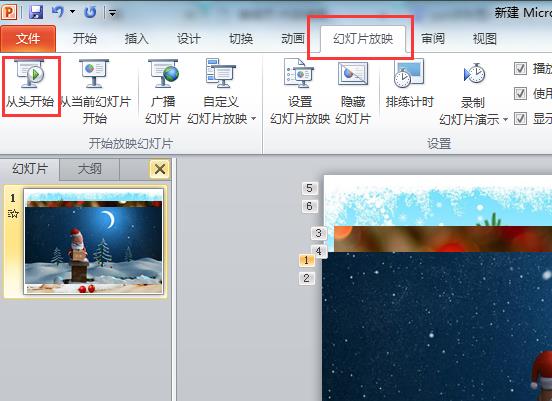This screenshot has width=552, height=401.
Task: Click the undo arrow icon
Action: [58, 12]
